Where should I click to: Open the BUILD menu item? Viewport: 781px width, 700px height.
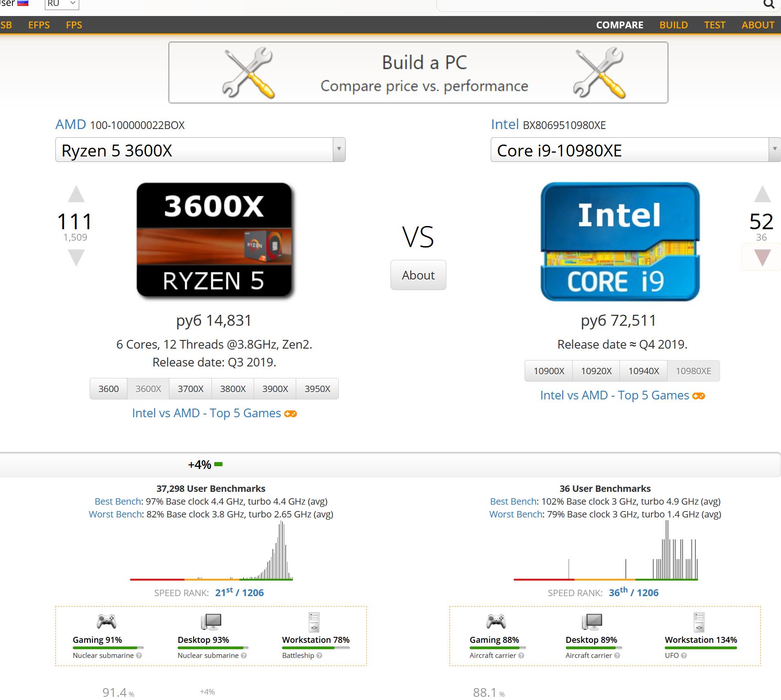point(673,25)
